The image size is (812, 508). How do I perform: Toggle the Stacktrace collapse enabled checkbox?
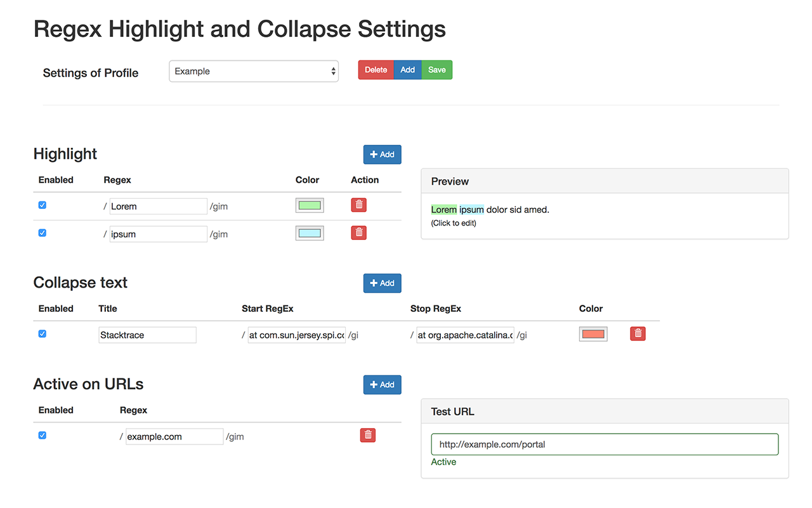tap(43, 333)
